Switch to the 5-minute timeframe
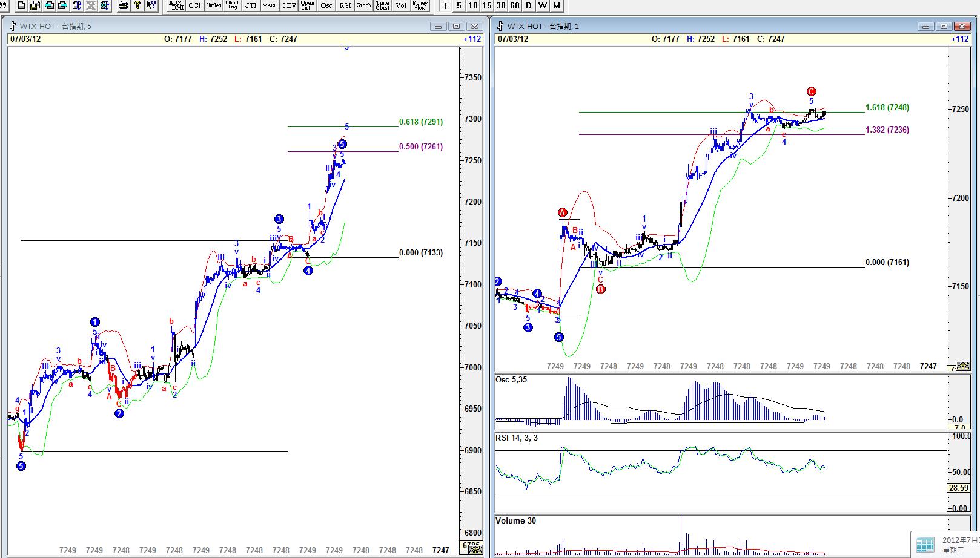980x558 pixels. click(459, 5)
